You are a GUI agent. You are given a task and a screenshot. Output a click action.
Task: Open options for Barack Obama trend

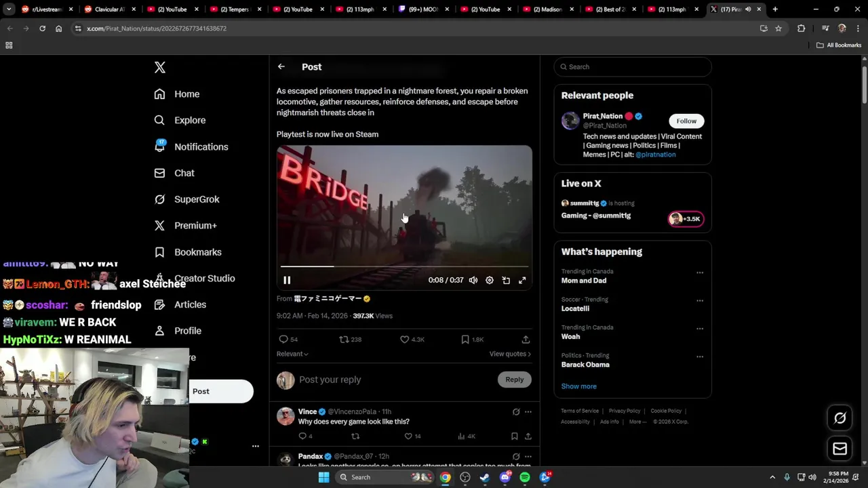pos(700,357)
